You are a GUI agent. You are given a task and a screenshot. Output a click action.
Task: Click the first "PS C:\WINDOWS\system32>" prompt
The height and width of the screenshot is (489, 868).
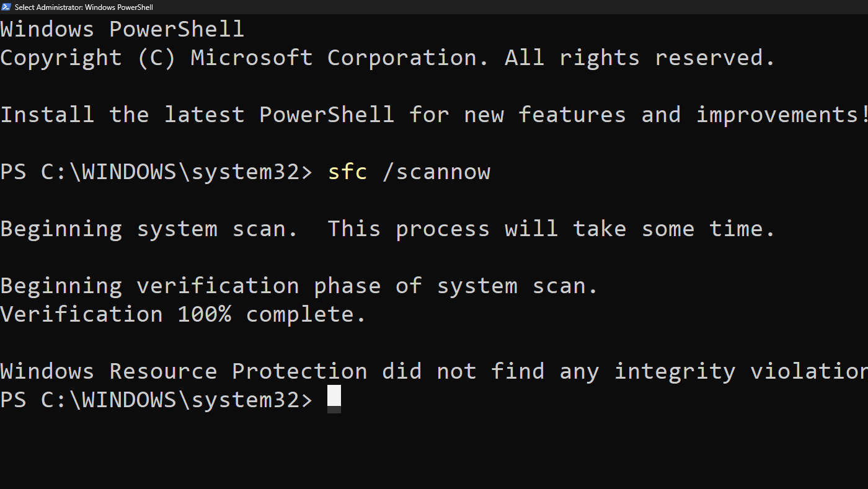pos(156,172)
